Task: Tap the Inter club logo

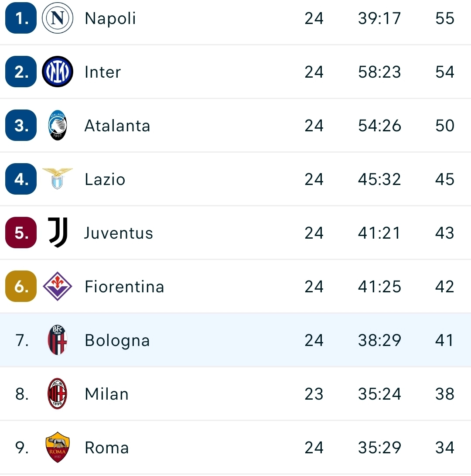Action: click(58, 72)
